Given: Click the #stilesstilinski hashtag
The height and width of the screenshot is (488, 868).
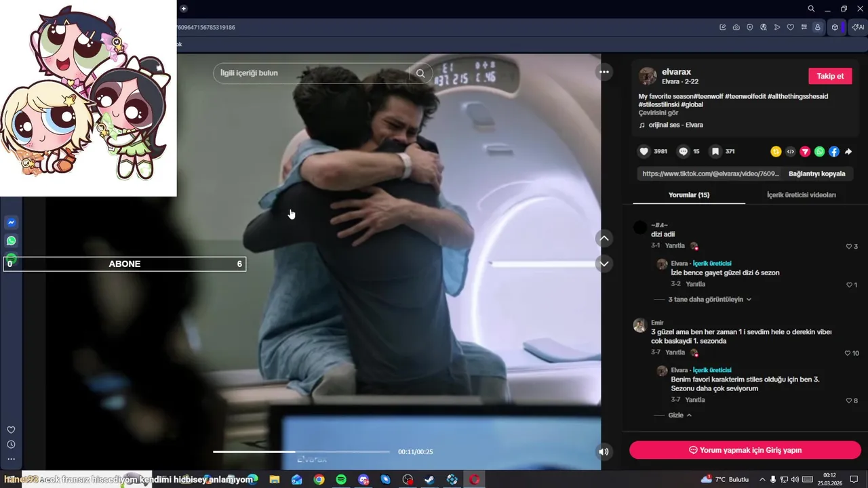Looking at the screenshot, I should click(x=659, y=105).
